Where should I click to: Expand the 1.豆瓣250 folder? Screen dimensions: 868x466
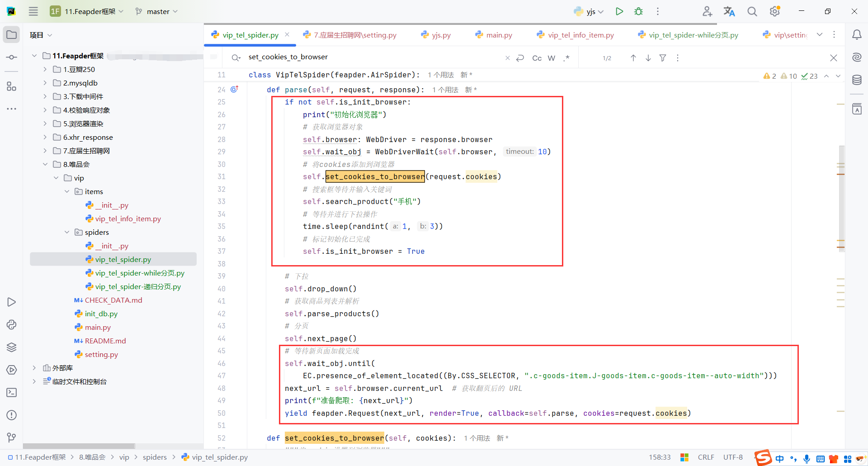point(44,69)
